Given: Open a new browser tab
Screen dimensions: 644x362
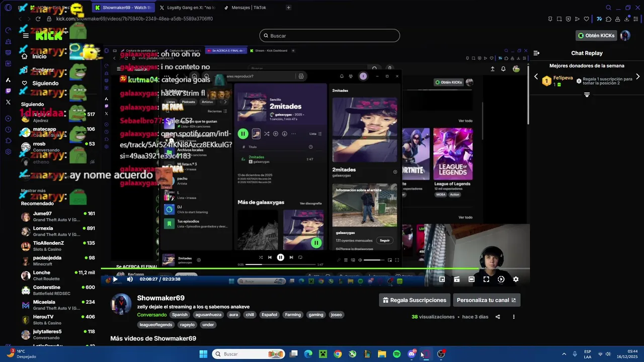Looking at the screenshot, I should pyautogui.click(x=288, y=8).
